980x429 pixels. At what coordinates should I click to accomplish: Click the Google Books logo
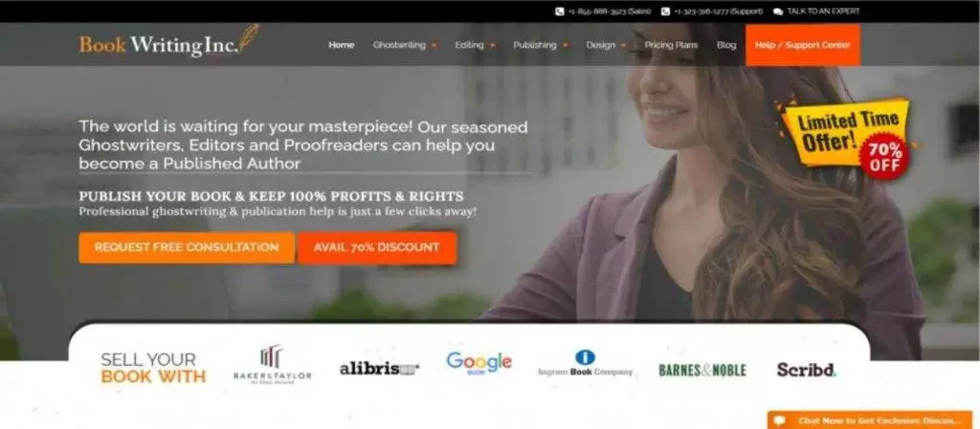coord(479,363)
